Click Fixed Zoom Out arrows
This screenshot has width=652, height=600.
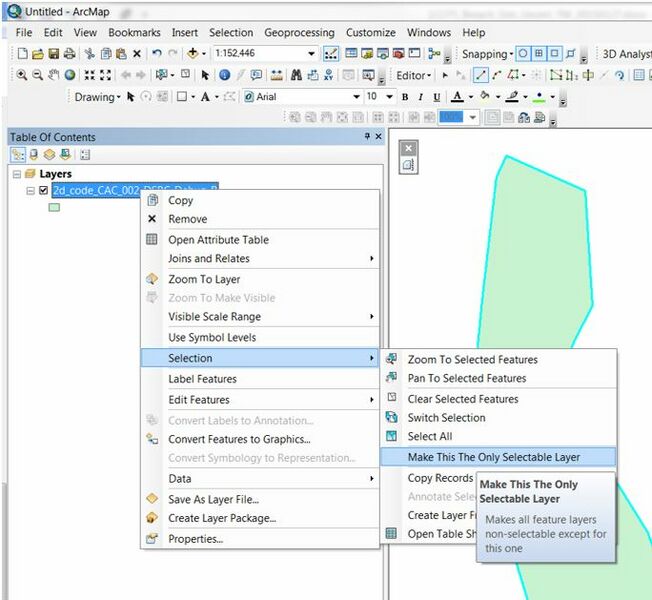[106, 75]
